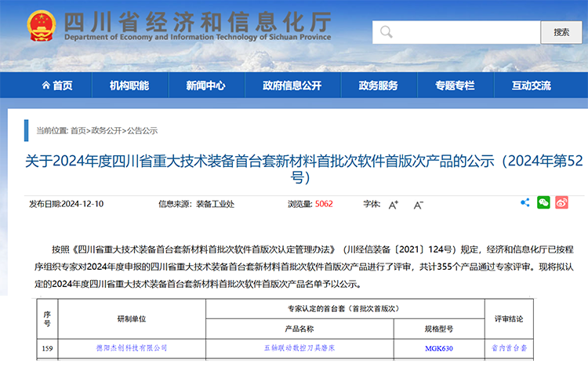Open the 新闻中心 menu
588x378 pixels.
[205, 85]
